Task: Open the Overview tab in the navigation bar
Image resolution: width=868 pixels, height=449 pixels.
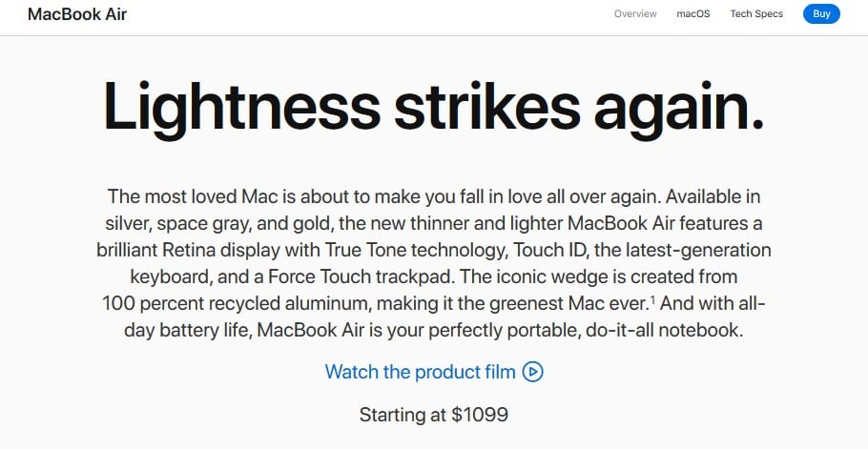Action: (x=635, y=14)
